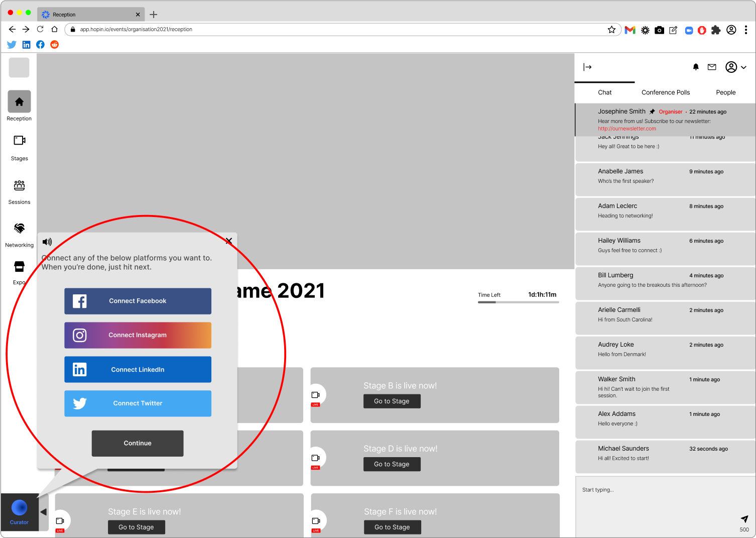
Task: Go to Stage F
Action: (393, 527)
